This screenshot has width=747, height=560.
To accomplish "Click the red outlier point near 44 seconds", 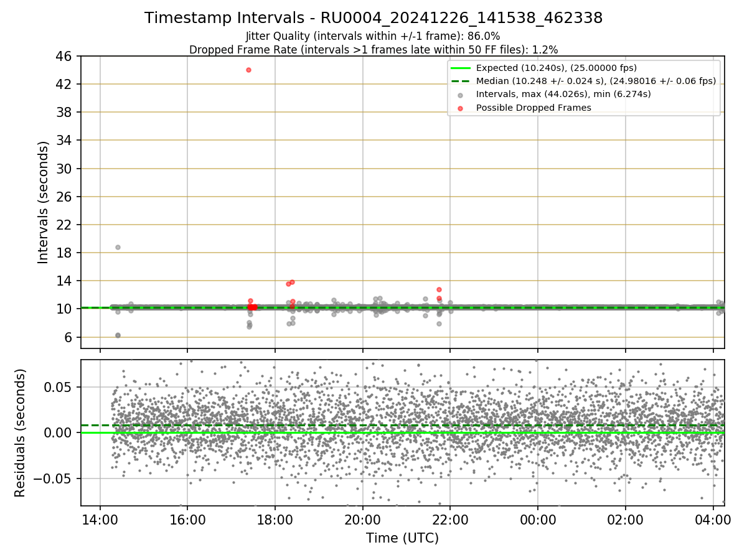I will (248, 70).
